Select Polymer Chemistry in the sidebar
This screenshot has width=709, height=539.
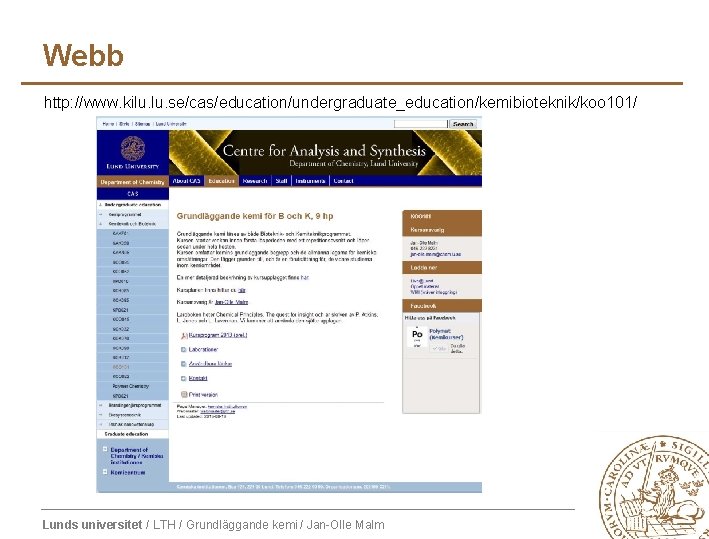coord(131,386)
